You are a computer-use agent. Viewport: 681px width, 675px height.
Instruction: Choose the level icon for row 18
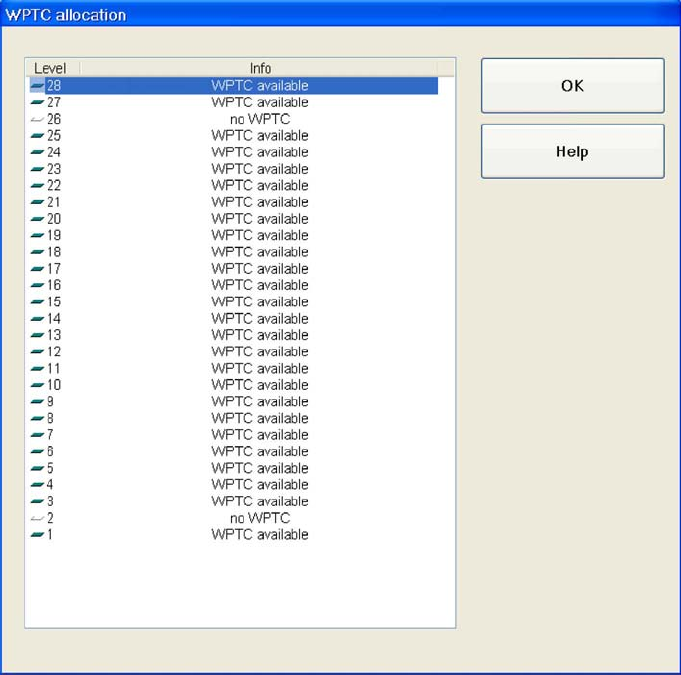[37, 252]
